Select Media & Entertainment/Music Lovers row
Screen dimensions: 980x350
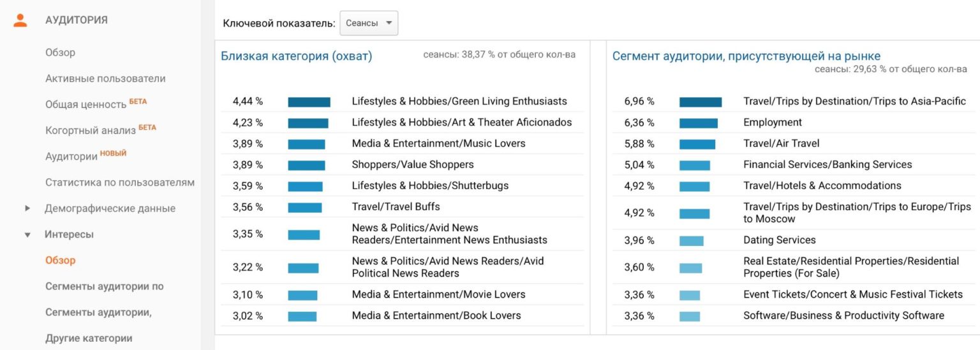pos(438,144)
